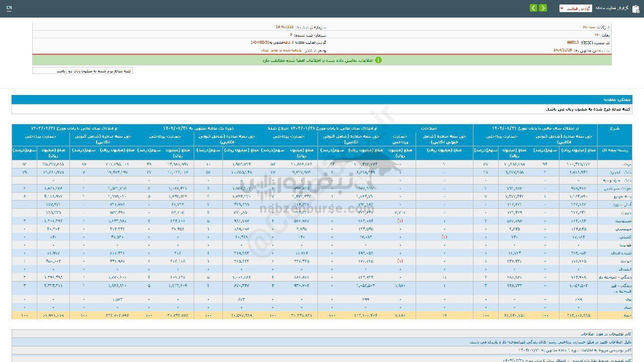The width and height of the screenshot is (644, 362).
Task: Click the monthly activity report clipboard icon
Action: point(635,9)
